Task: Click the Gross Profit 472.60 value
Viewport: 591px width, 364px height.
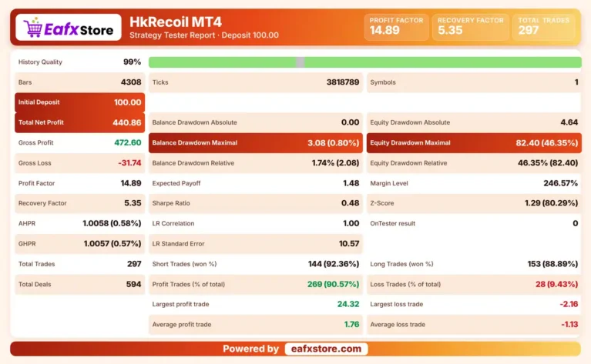Action: coord(128,142)
